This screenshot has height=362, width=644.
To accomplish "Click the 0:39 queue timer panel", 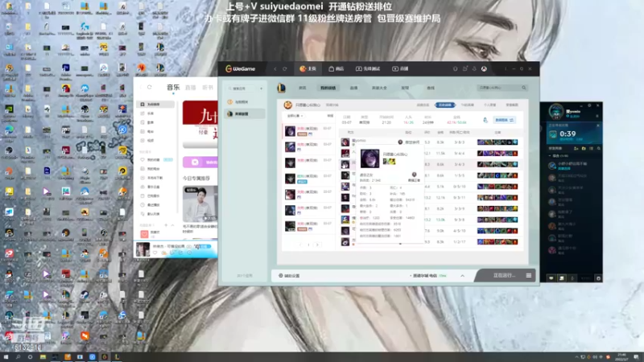I will click(x=575, y=134).
